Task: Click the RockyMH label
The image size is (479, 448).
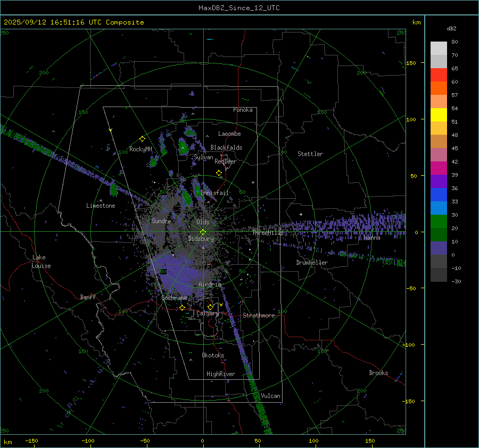Action: click(141, 149)
